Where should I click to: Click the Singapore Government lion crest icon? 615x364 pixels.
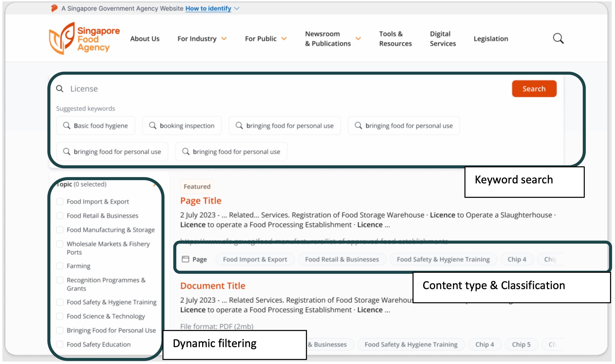coord(54,8)
